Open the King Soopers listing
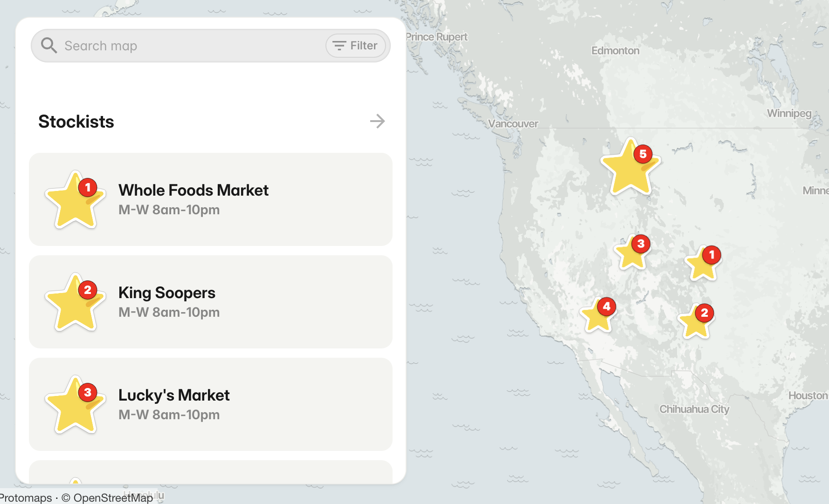This screenshot has height=504, width=829. pyautogui.click(x=210, y=302)
